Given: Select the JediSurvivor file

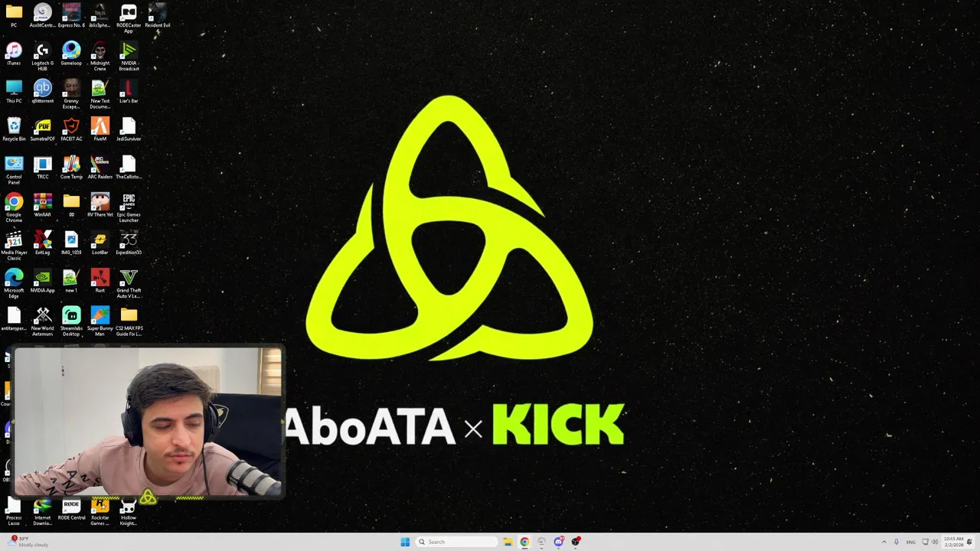Looking at the screenshot, I should (129, 130).
